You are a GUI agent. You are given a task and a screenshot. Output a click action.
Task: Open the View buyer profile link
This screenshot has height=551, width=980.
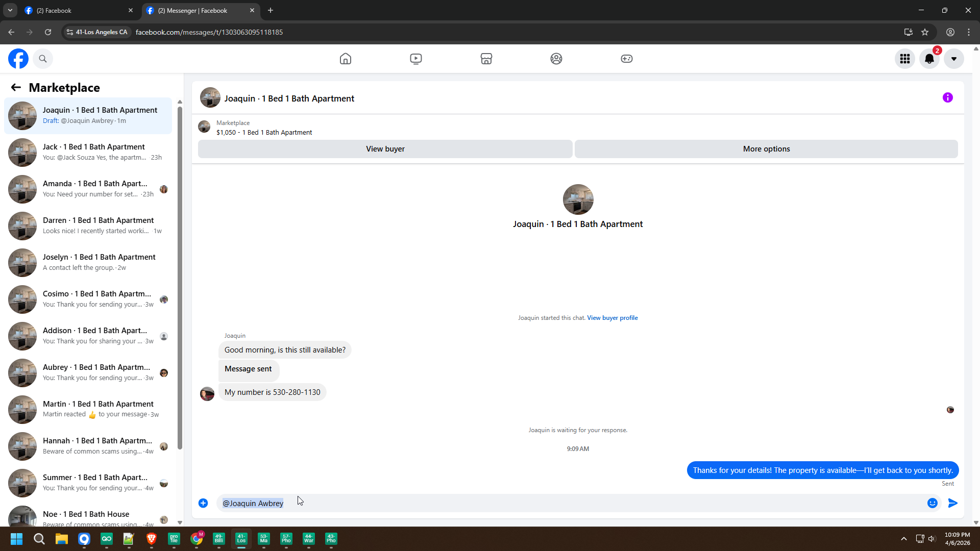(612, 318)
